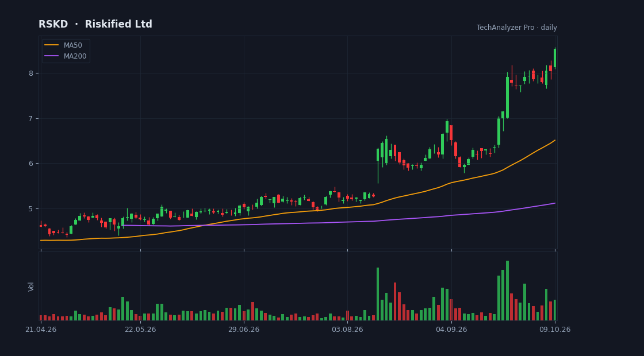Select the "Vol" axis label
The height and width of the screenshot is (356, 644).
[x=31, y=287]
